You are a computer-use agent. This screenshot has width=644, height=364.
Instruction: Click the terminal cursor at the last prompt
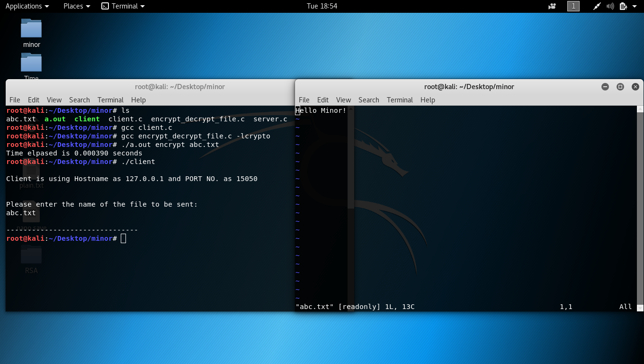point(124,238)
